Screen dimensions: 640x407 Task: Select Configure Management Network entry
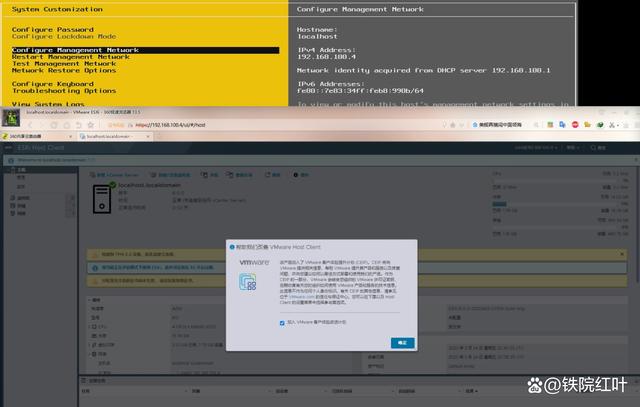(x=145, y=50)
